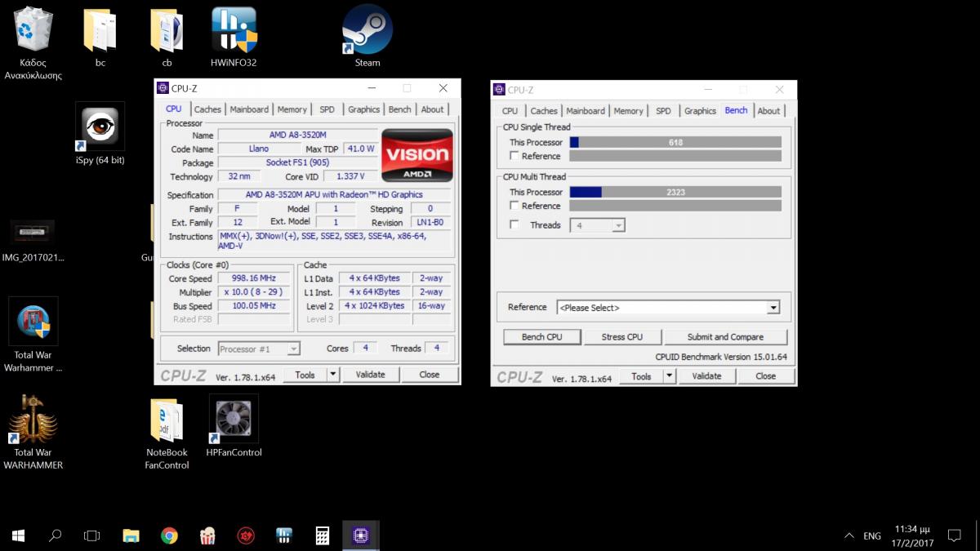Click title bar icon of CPU-Z Bench window
The image size is (980, 551).
pos(499,90)
